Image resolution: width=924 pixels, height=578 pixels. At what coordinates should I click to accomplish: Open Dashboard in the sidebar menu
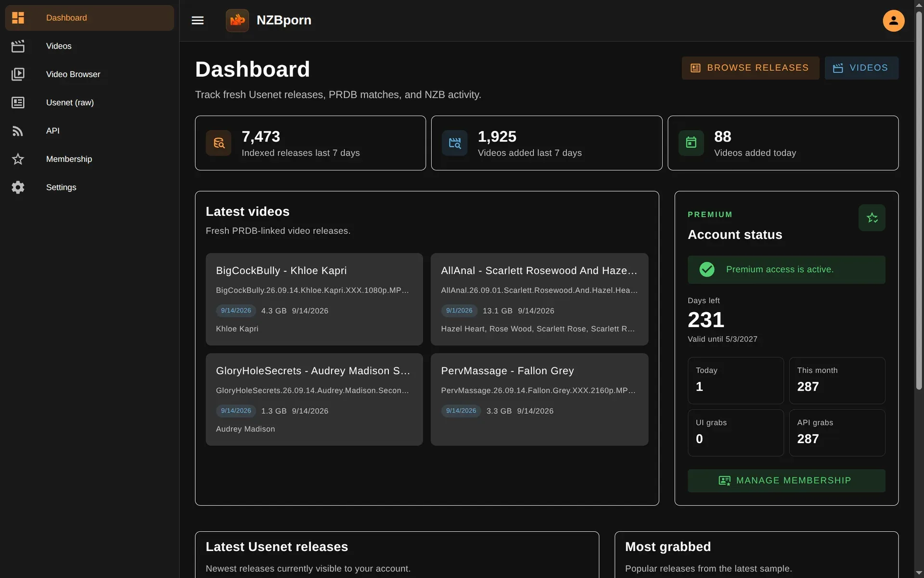(90, 18)
